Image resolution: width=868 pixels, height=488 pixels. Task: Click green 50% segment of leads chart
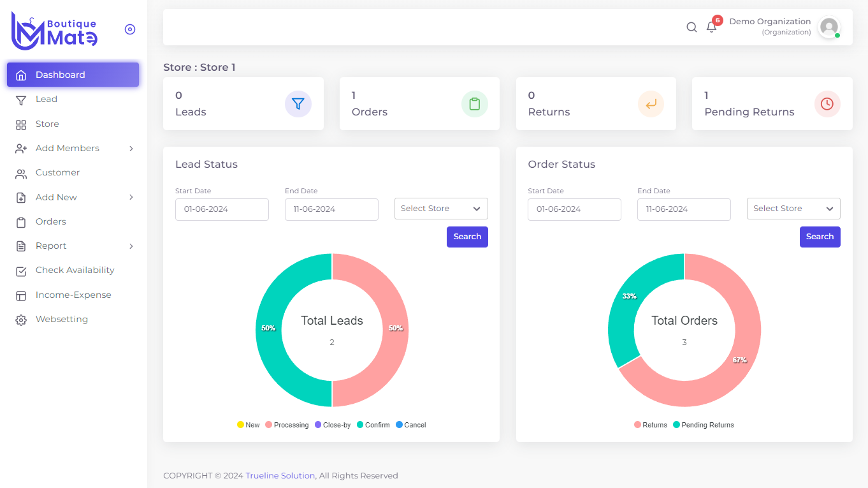click(x=268, y=330)
